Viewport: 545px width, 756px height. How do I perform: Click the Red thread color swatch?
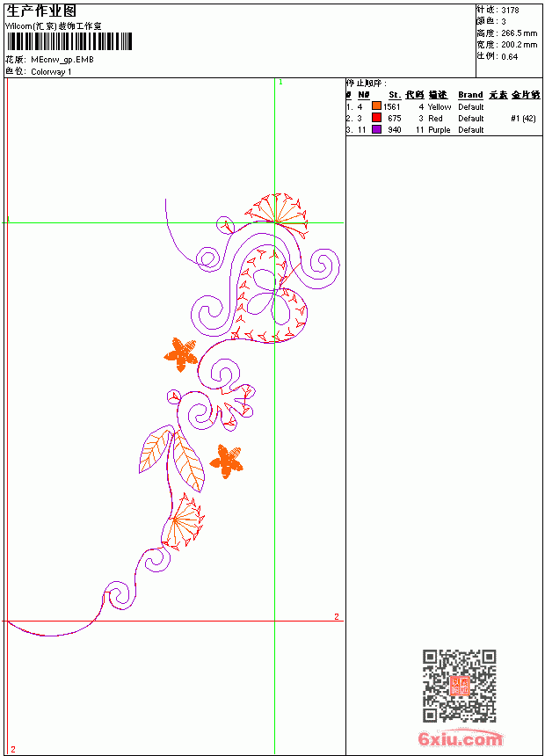coord(377,118)
